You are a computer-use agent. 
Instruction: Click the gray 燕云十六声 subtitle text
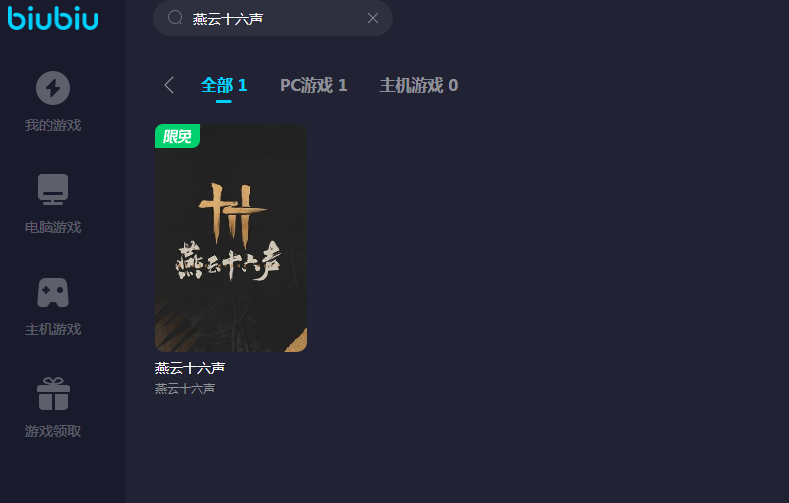(x=185, y=388)
